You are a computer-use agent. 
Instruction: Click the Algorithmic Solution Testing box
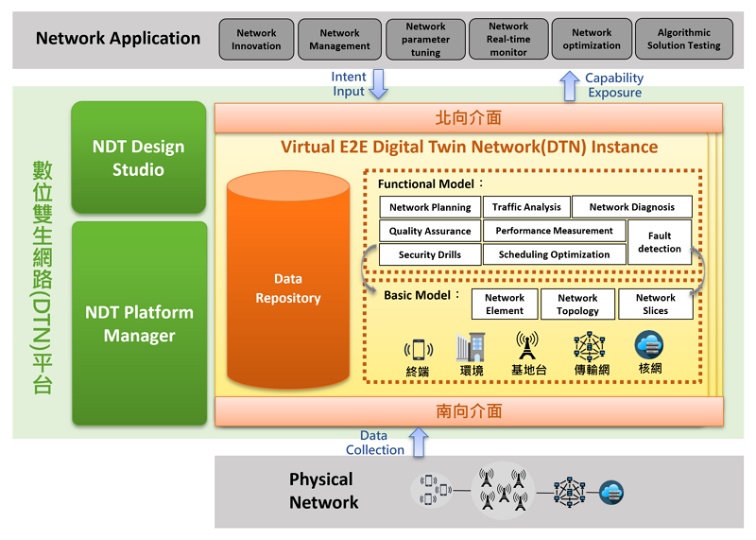pyautogui.click(x=684, y=40)
